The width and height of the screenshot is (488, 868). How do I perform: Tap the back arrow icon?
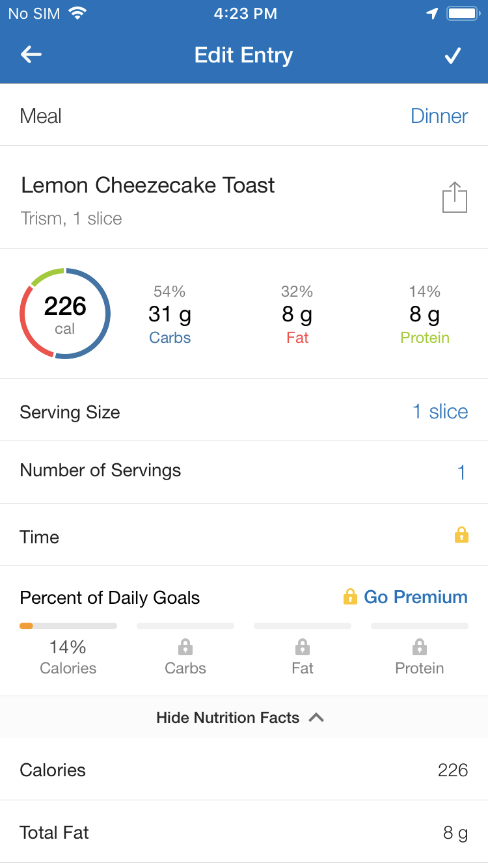(x=31, y=55)
